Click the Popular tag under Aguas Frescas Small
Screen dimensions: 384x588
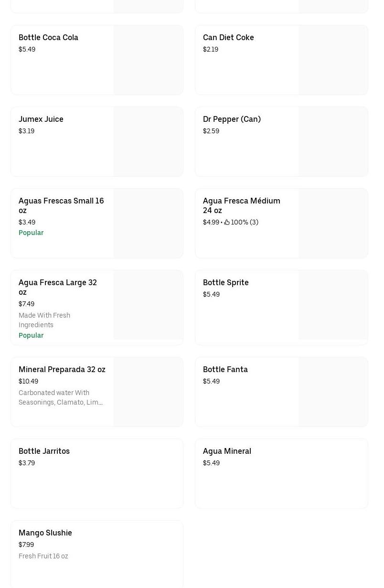[x=31, y=233]
